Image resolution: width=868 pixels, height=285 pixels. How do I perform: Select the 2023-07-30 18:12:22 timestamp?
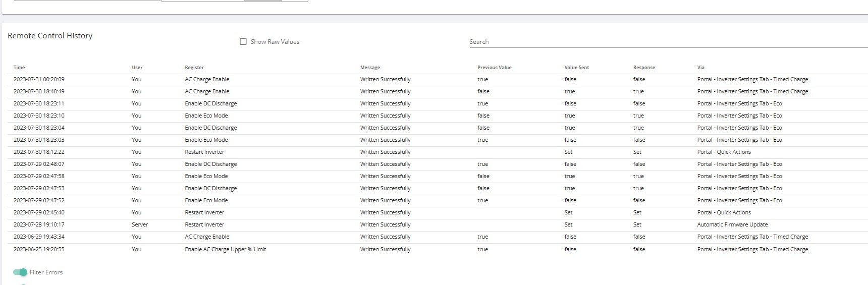pos(39,152)
